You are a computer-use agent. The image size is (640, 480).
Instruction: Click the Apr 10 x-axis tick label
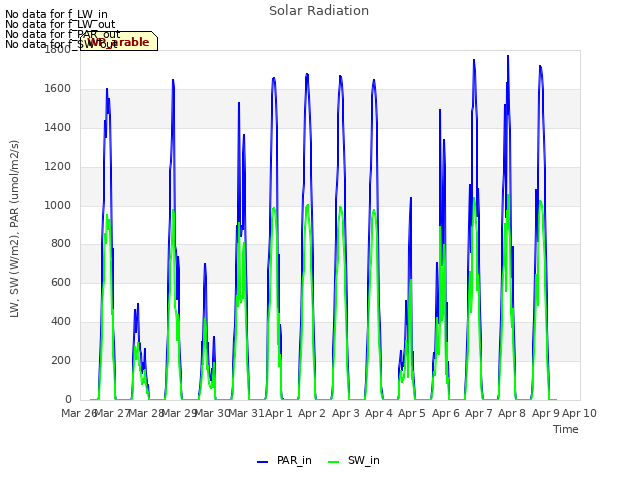[579, 413]
